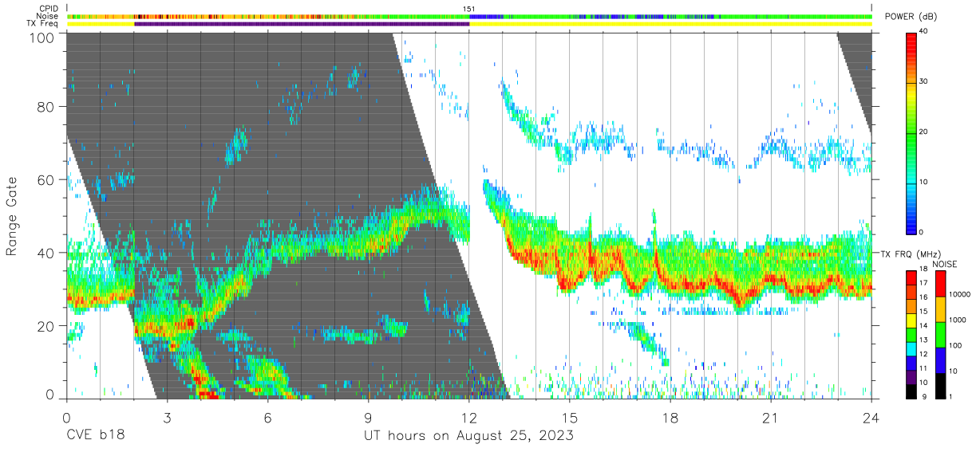Click the power scale value 40
The width and height of the screenshot is (980, 452).
click(x=923, y=32)
